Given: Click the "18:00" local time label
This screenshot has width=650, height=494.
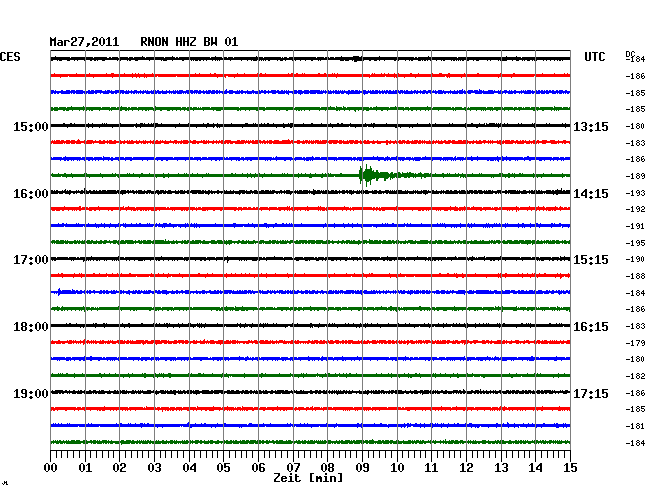Looking at the screenshot, I should [31, 327].
